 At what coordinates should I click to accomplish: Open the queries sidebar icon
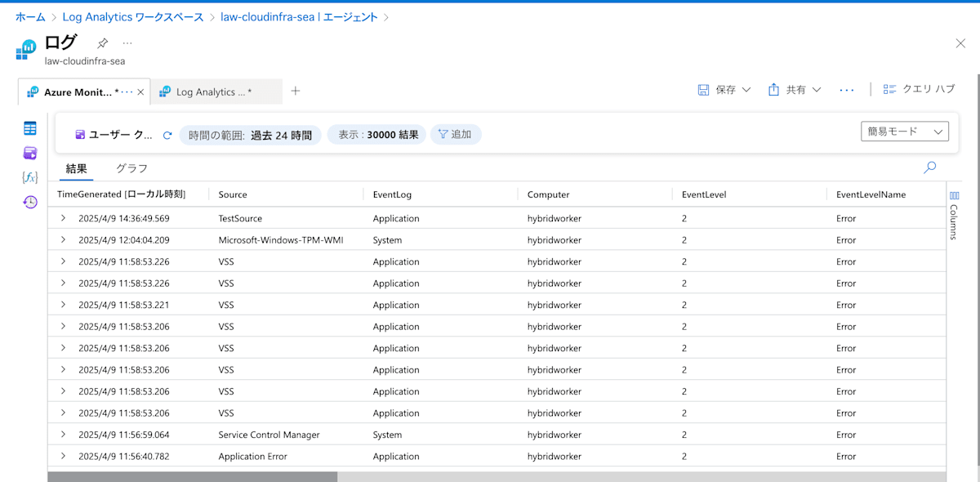(30, 153)
